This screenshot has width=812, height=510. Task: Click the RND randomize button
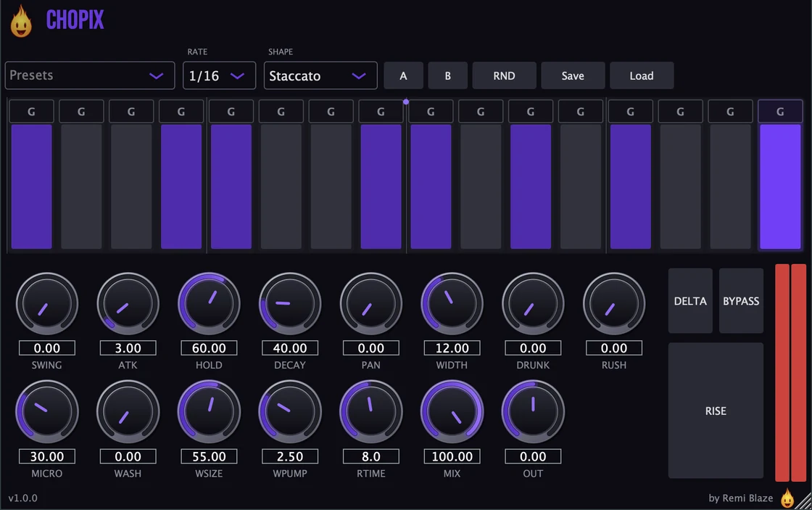pos(504,75)
